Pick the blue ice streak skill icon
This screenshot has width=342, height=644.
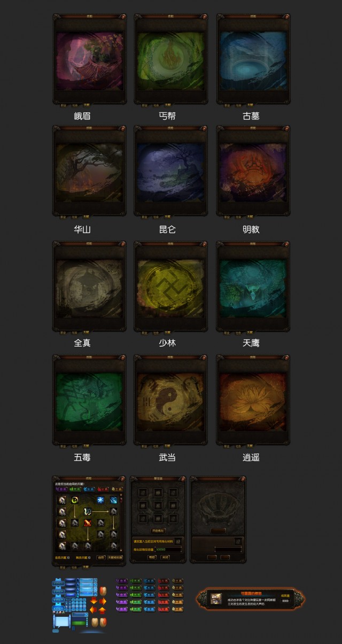click(114, 500)
